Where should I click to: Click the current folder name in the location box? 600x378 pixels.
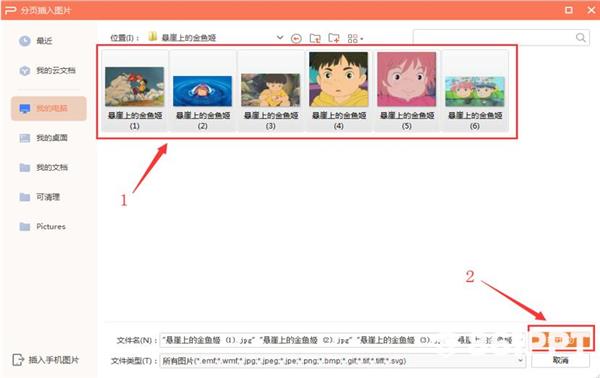(x=189, y=37)
